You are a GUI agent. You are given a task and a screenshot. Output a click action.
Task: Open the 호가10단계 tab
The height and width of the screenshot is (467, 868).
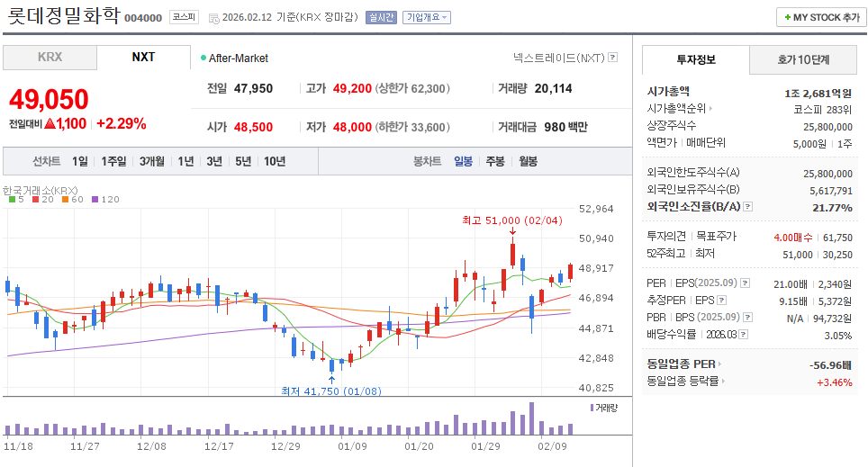[x=803, y=59]
